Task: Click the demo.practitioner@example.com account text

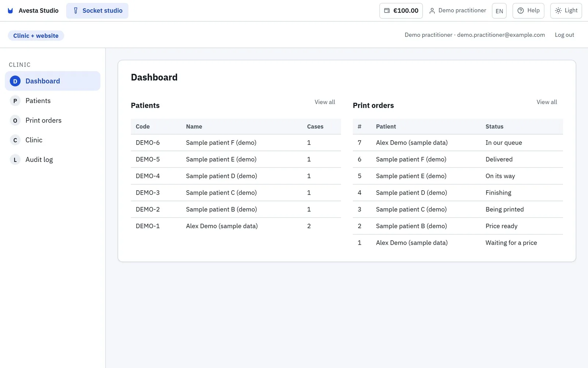Action: tap(501, 35)
